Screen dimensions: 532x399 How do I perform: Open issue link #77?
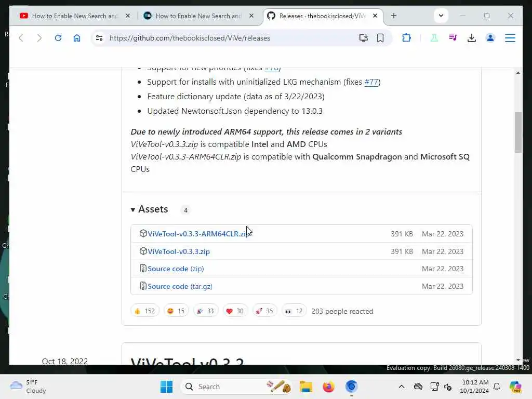click(371, 82)
